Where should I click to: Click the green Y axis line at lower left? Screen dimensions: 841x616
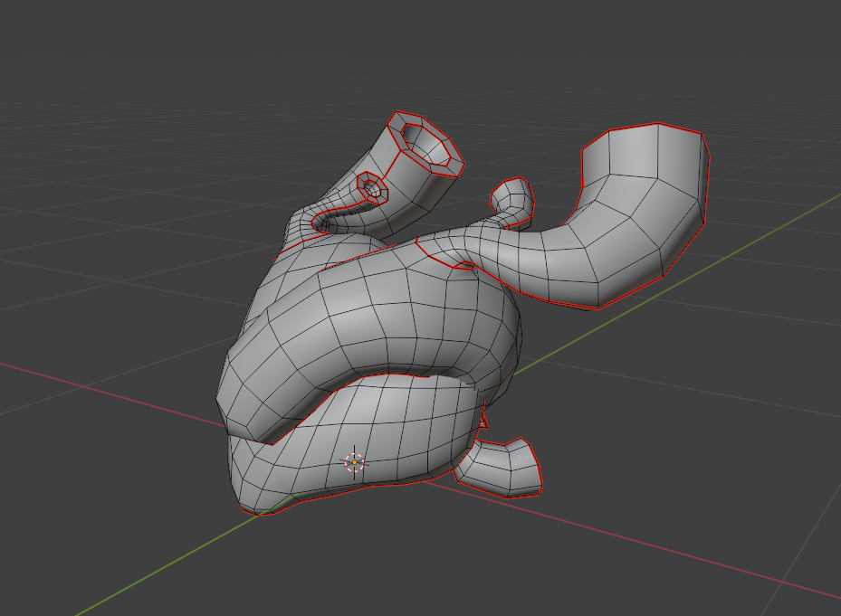136,579
